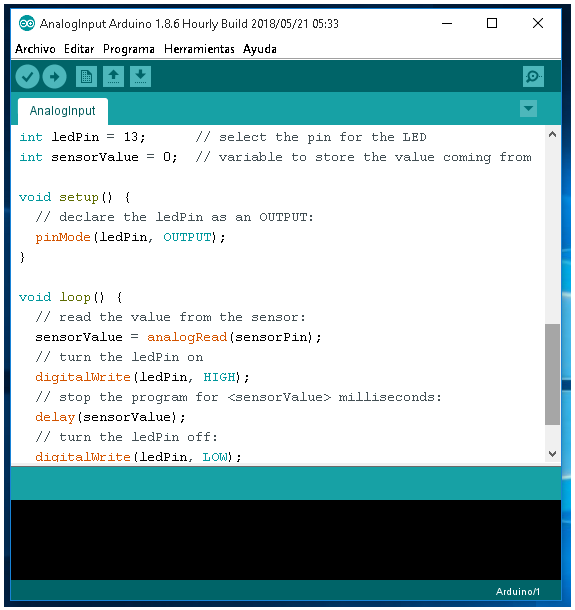Click comment '// select the pin for the LED'
The height and width of the screenshot is (610, 575).
[311, 137]
